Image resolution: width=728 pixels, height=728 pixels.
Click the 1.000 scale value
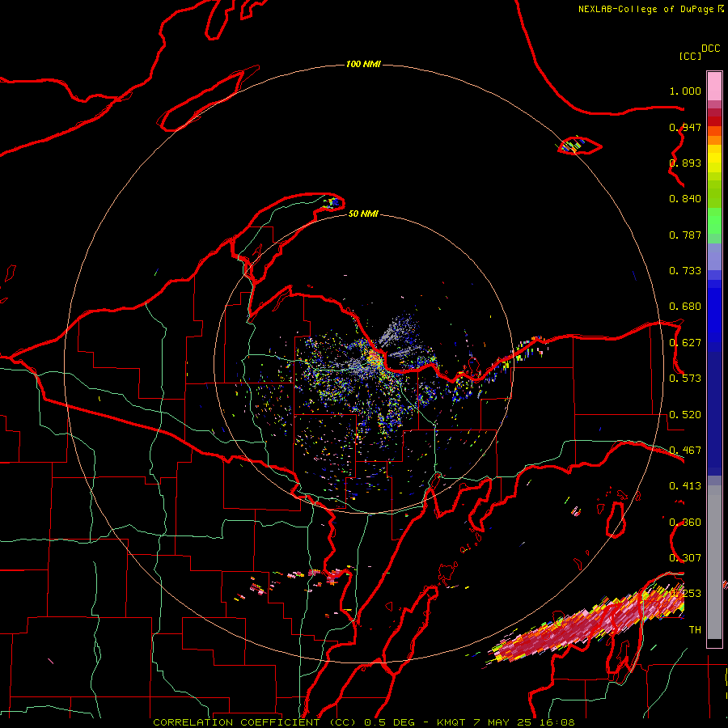click(685, 91)
